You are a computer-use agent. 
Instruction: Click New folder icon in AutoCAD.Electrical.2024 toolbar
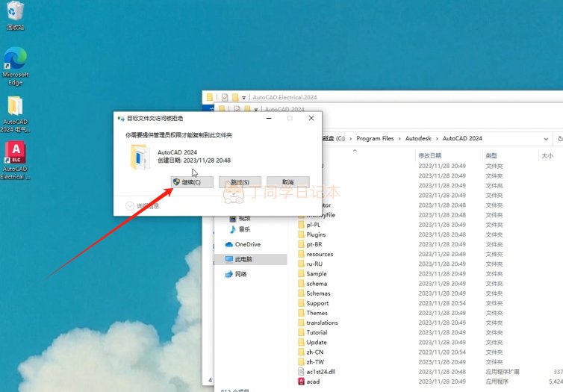pos(234,97)
